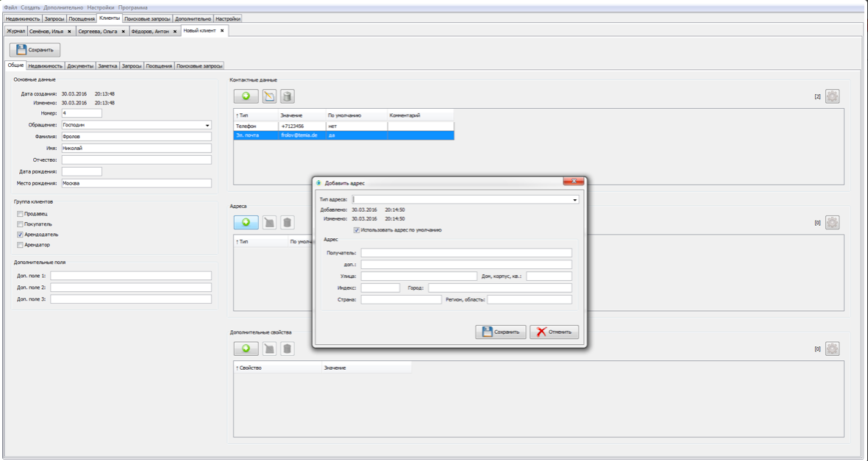868x461 pixels.
Task: Open the Создать menu
Action: click(30, 8)
